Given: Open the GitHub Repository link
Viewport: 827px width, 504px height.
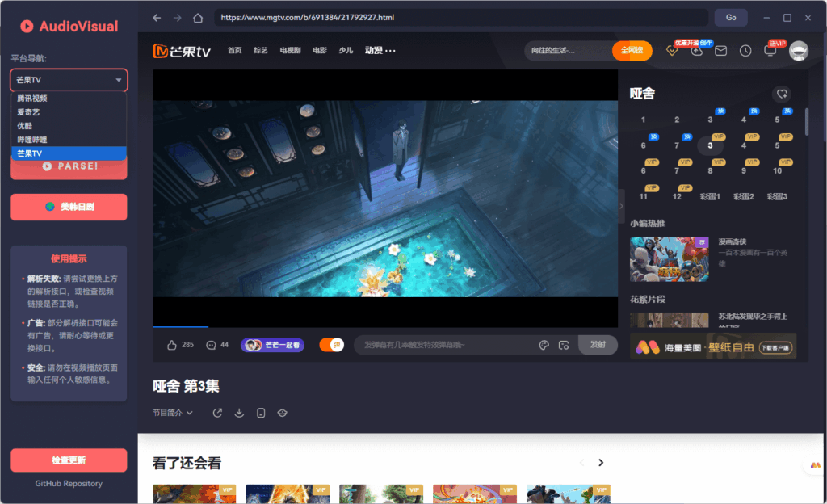Looking at the screenshot, I should click(69, 483).
